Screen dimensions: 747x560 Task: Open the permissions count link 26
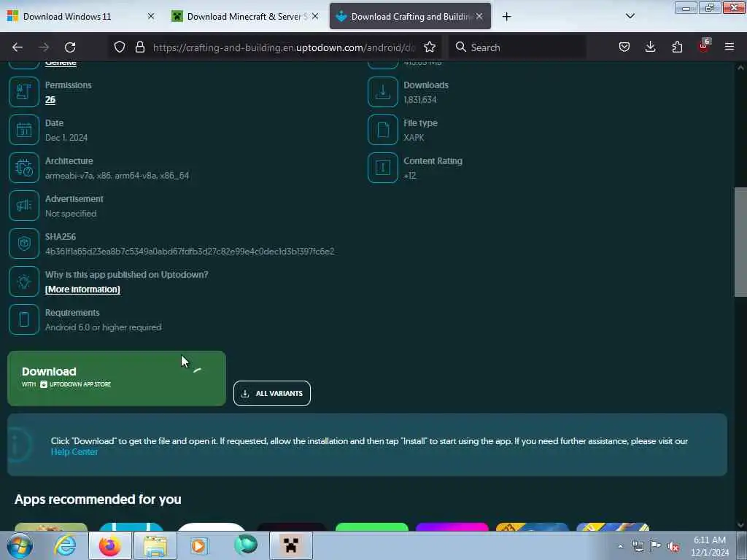(x=50, y=99)
